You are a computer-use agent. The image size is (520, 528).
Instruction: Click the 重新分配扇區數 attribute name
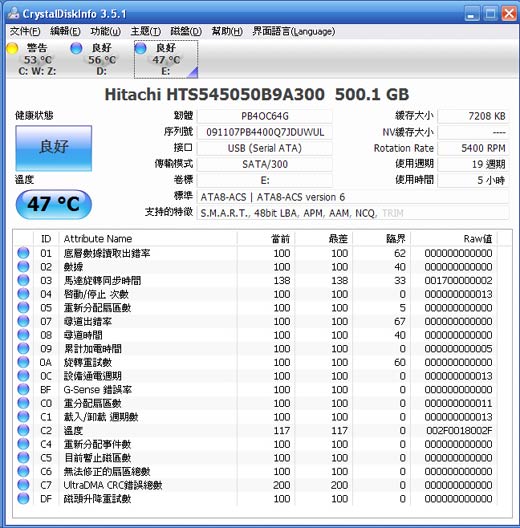point(97,308)
